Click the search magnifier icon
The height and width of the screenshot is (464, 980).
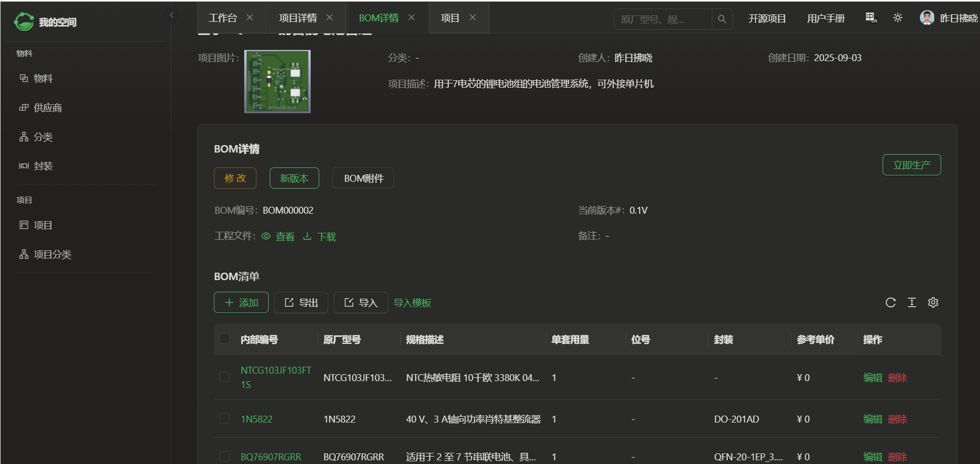pos(722,19)
